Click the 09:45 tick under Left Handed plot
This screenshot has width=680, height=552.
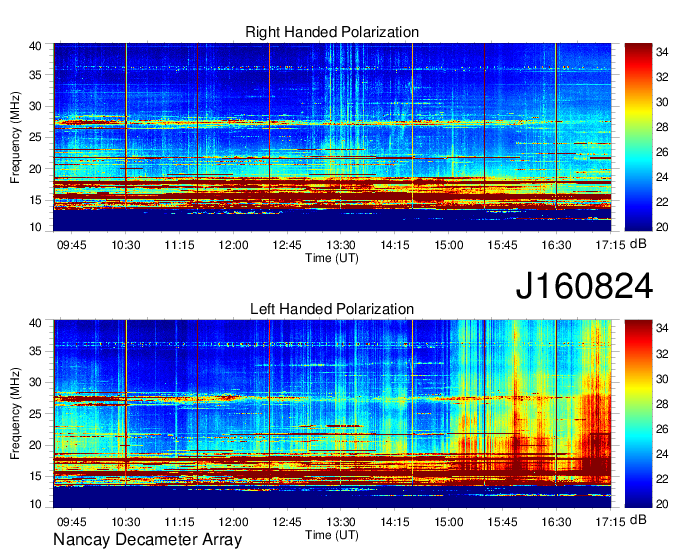pyautogui.click(x=72, y=522)
